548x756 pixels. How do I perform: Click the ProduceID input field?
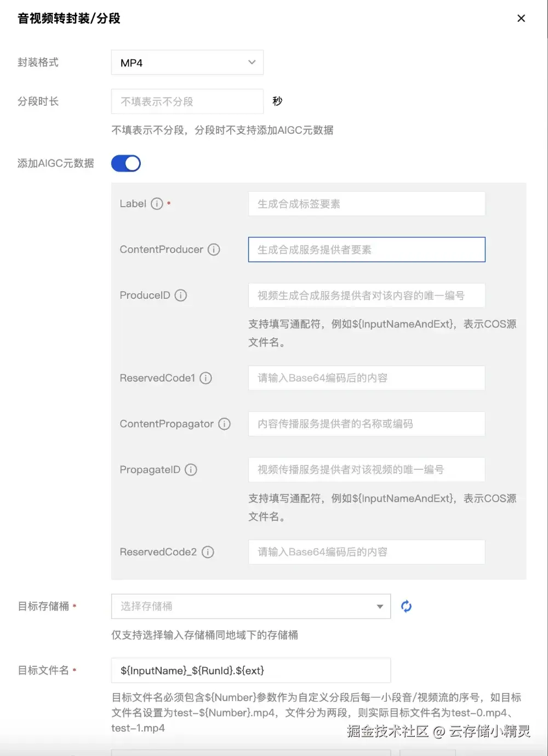[x=366, y=295]
